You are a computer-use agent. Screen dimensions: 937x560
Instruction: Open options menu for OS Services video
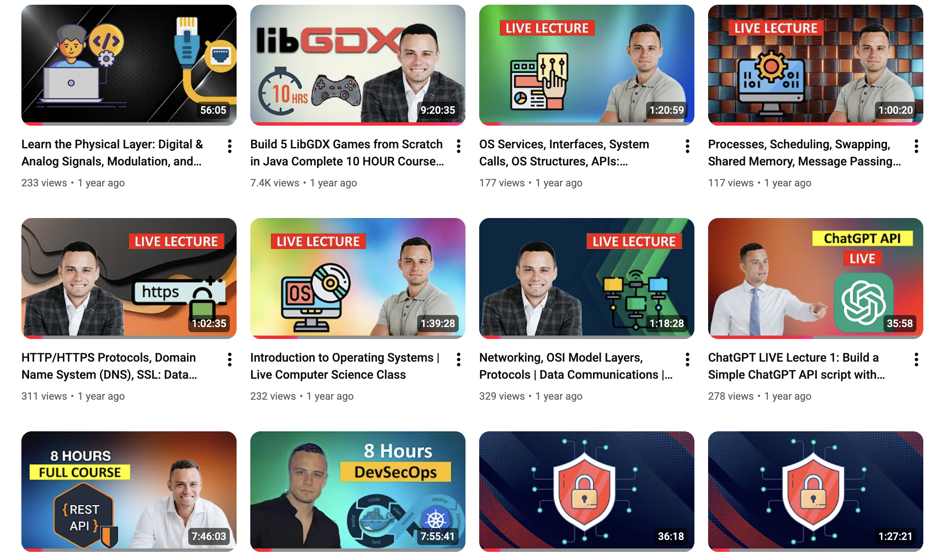688,146
